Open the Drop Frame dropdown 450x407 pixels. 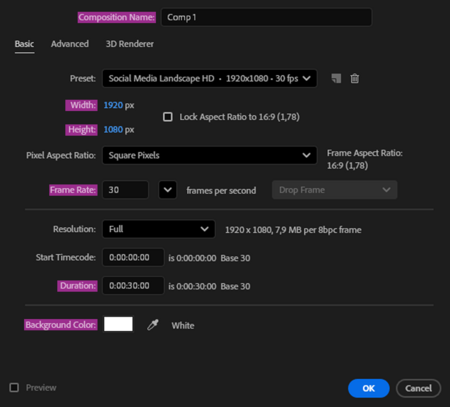(x=335, y=190)
